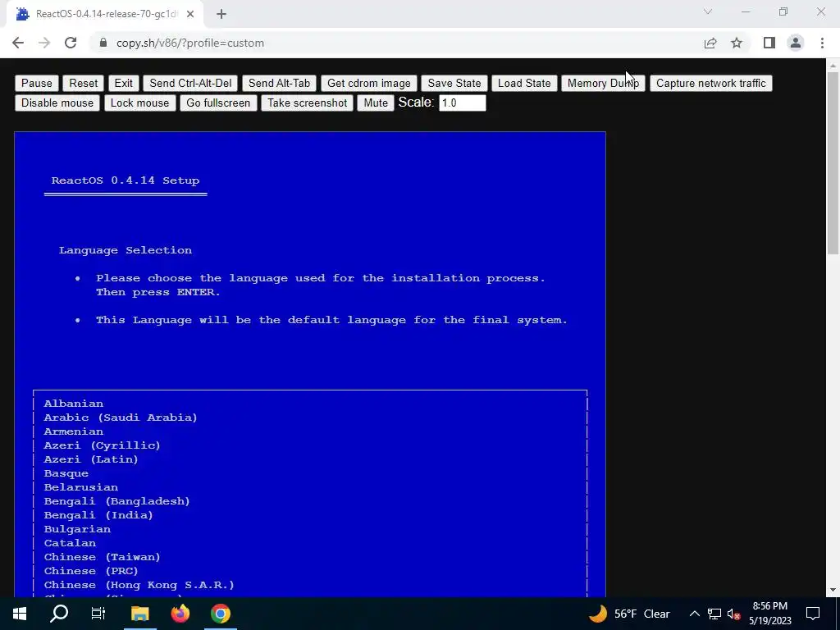Click the scrollbar down arrow
Image resolution: width=840 pixels, height=630 pixels.
[833, 591]
